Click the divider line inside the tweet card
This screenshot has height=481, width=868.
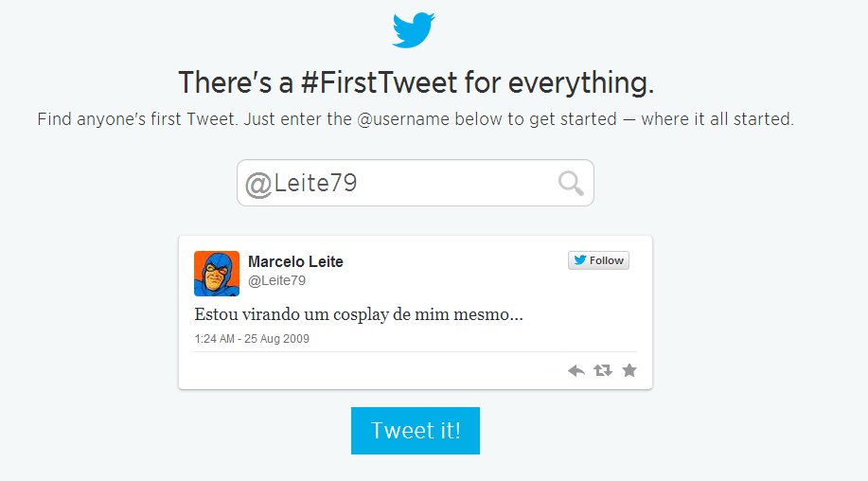(x=416, y=351)
